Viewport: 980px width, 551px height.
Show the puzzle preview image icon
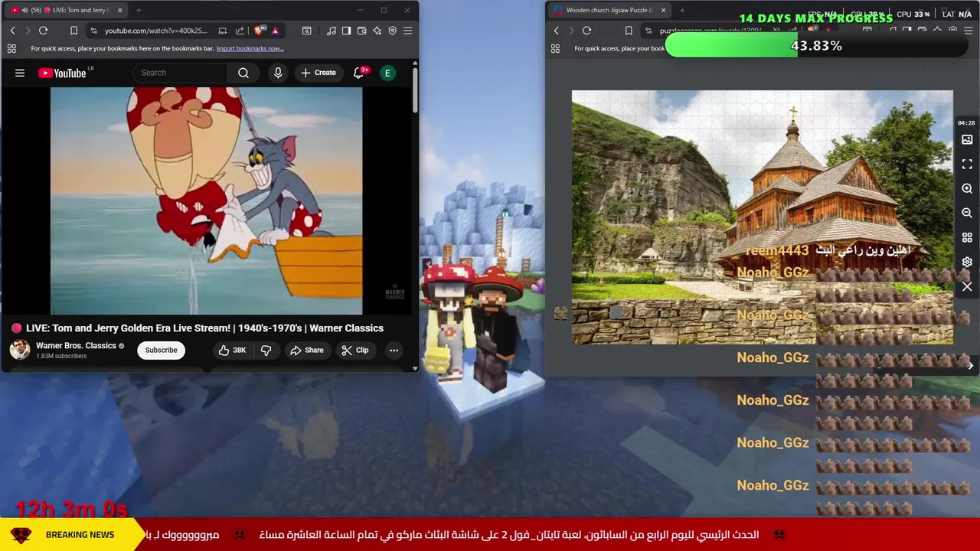967,140
